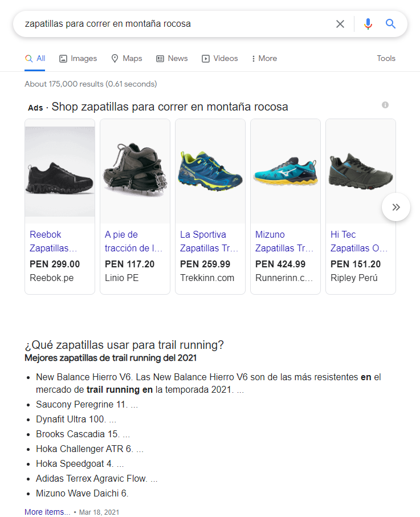The image size is (420, 517).
Task: Click into the search query field
Action: point(171,24)
